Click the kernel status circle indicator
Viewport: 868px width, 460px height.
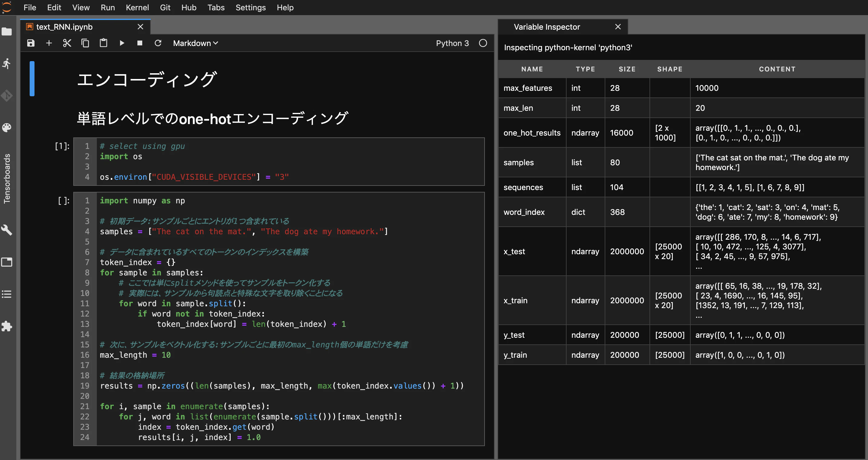[483, 43]
